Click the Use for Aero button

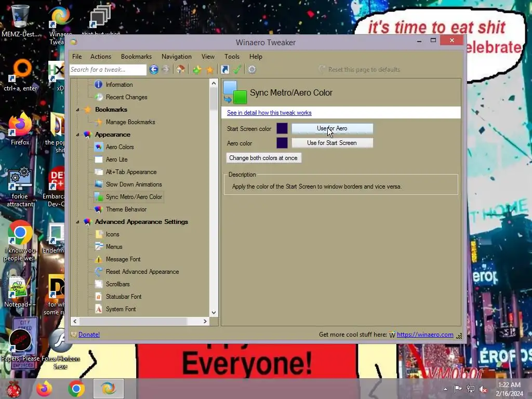(x=332, y=129)
